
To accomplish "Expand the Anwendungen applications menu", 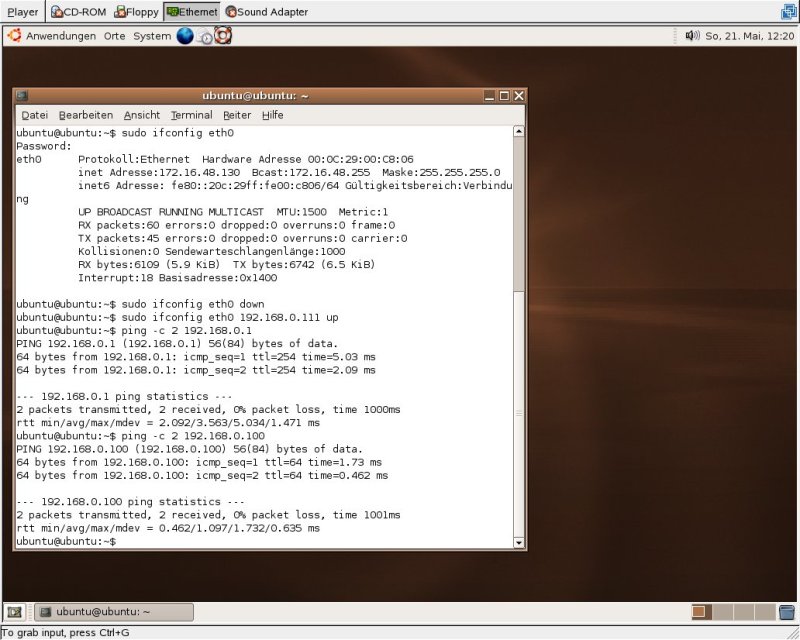I will (x=60, y=36).
